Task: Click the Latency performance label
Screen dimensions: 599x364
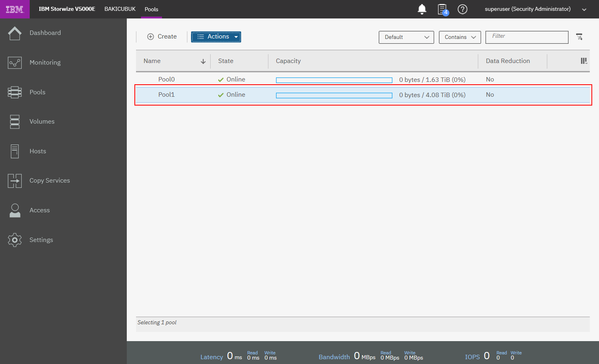Action: (x=212, y=357)
